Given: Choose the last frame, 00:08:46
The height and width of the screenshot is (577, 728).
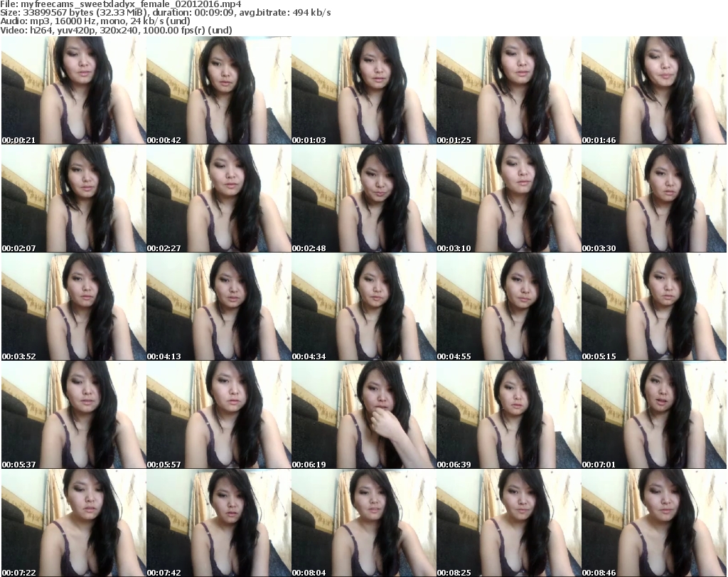Looking at the screenshot, I should [x=654, y=523].
